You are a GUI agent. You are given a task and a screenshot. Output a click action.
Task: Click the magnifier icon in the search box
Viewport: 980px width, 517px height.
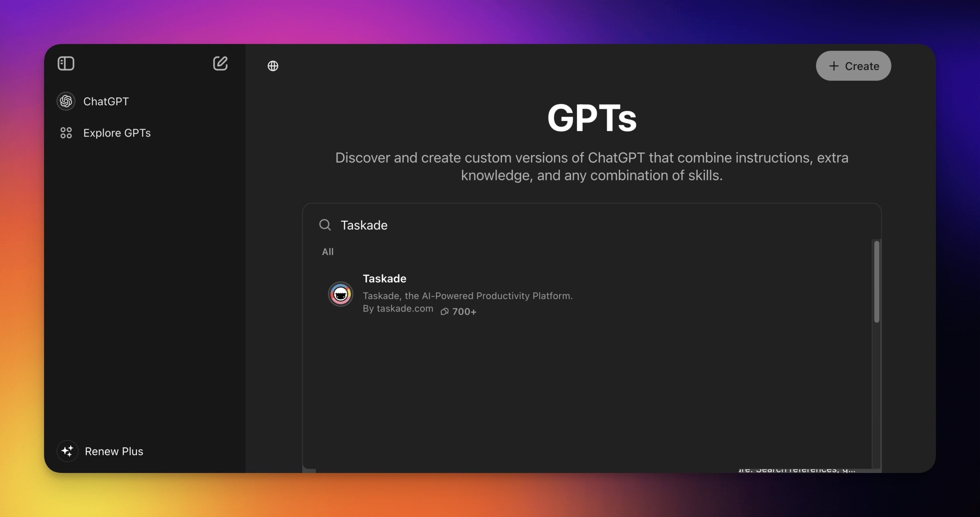(x=325, y=225)
